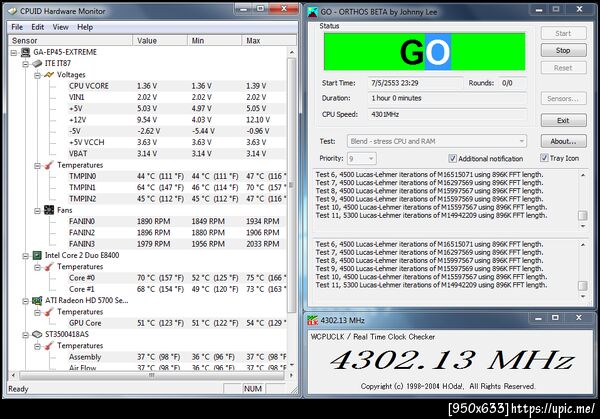Open the Test type dropdown
The image size is (600, 419).
pyautogui.click(x=436, y=141)
